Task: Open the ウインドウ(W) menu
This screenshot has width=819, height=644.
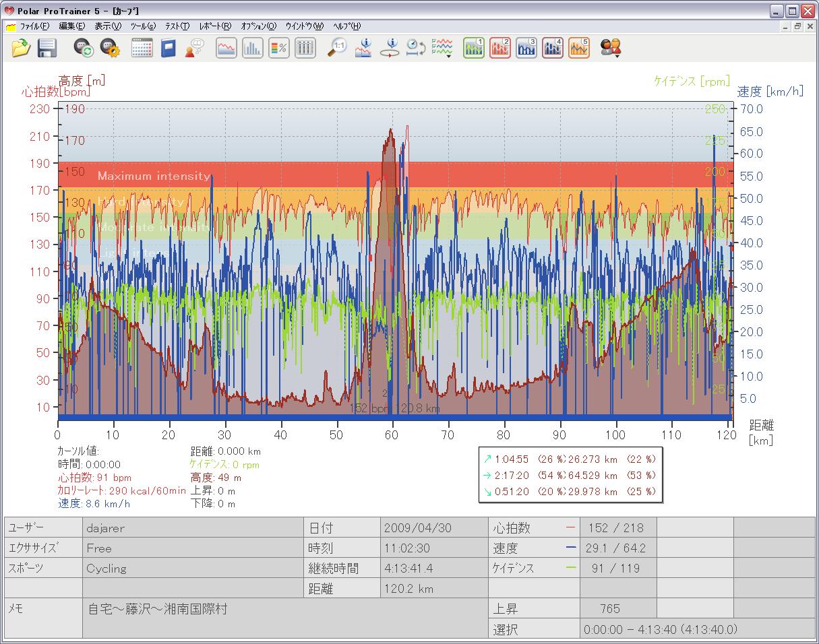Action: point(305,26)
